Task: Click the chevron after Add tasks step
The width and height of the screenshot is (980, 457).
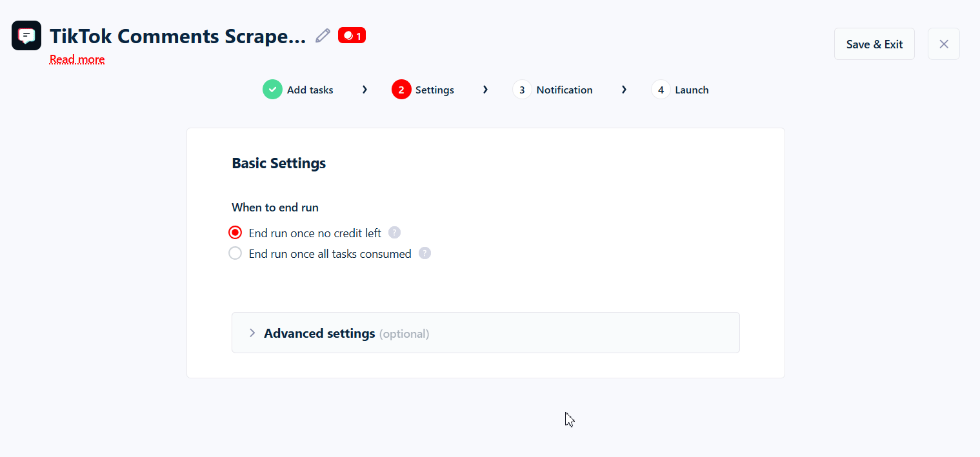Action: point(365,89)
